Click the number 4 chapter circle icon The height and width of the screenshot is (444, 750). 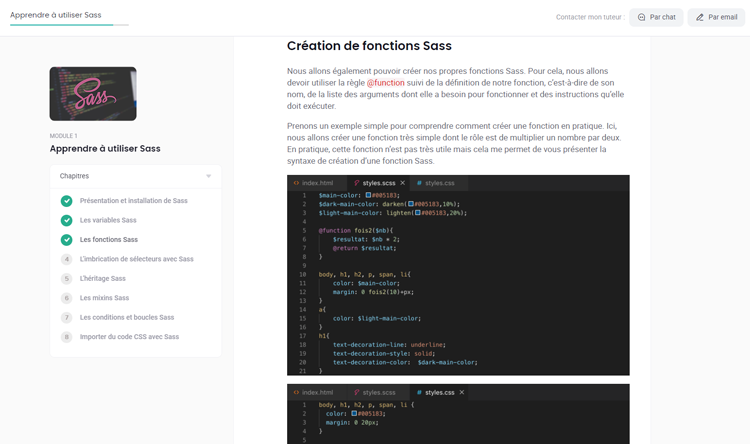coord(66,259)
